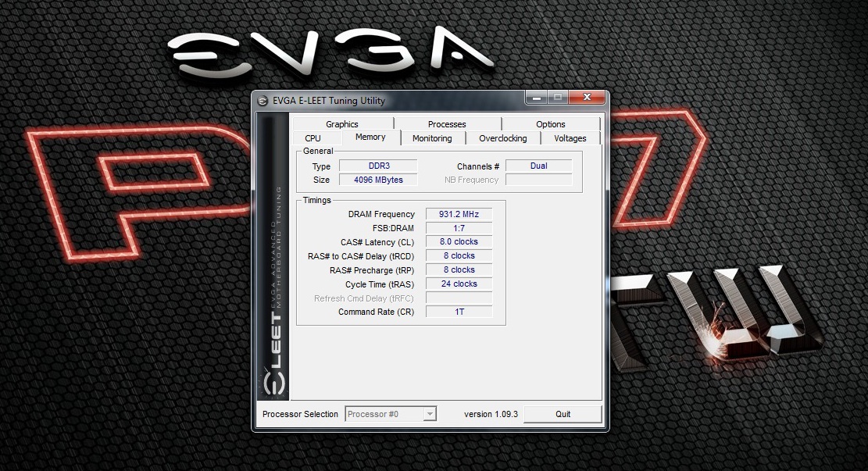Click the DRAM Frequency label
Image resolution: width=868 pixels, height=471 pixels.
click(x=381, y=214)
